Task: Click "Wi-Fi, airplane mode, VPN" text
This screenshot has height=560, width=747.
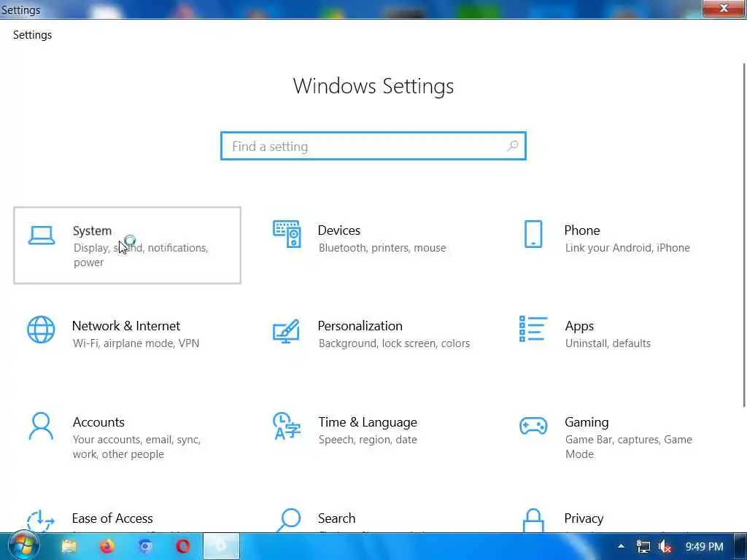Action: pyautogui.click(x=136, y=343)
